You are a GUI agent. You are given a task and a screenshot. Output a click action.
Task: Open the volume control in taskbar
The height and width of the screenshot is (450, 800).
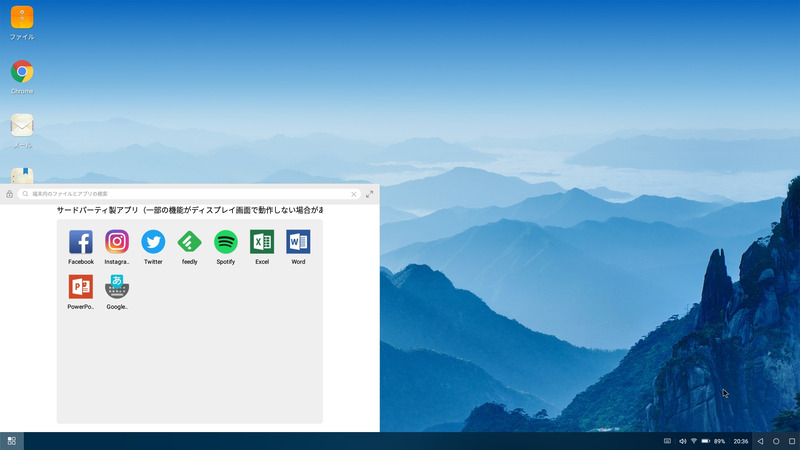[682, 441]
